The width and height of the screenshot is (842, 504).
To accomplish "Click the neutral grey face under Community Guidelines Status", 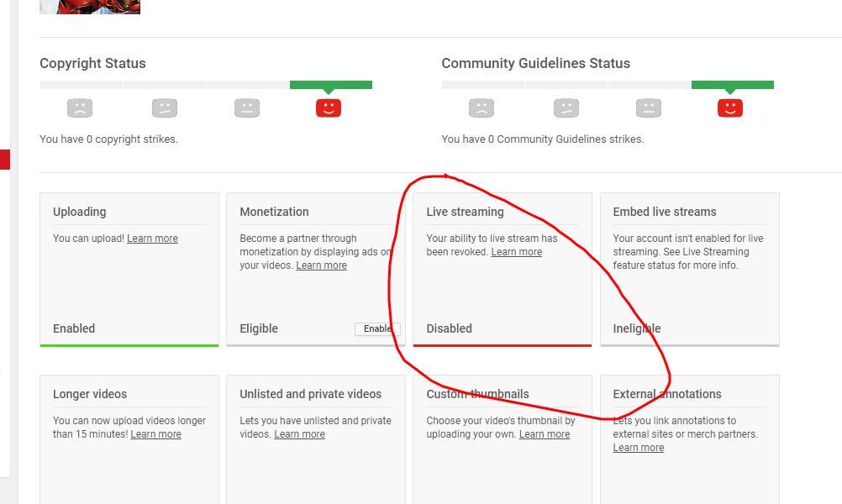I will click(649, 108).
